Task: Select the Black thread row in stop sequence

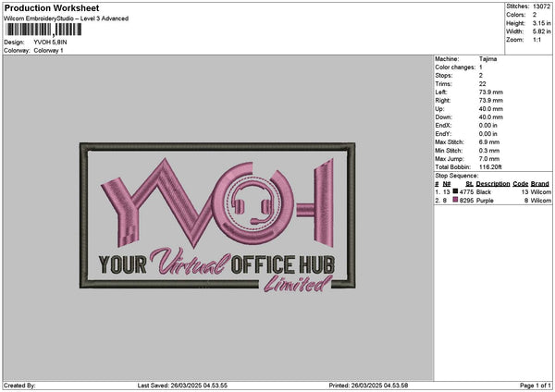Action: pos(493,191)
